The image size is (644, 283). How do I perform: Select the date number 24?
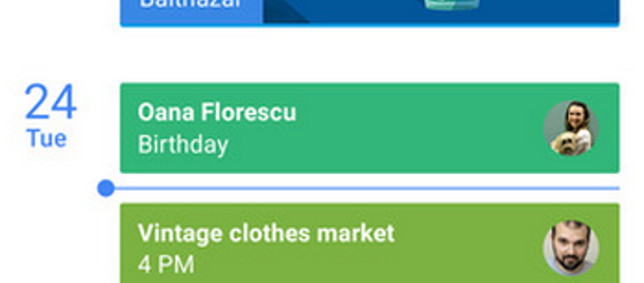[x=50, y=101]
